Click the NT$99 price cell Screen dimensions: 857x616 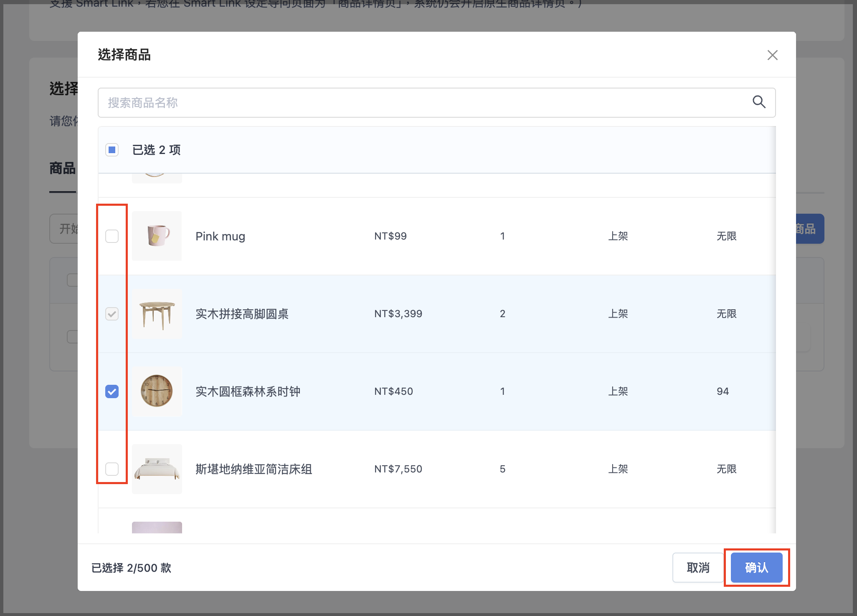[x=390, y=236]
